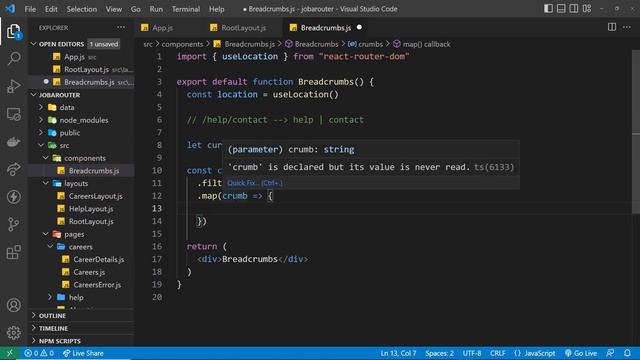Open the feedback icon in status bar
640x360 pixels.
point(610,353)
